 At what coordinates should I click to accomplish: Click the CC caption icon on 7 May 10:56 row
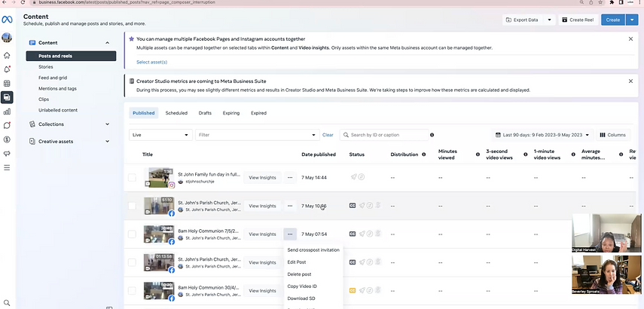[353, 206]
